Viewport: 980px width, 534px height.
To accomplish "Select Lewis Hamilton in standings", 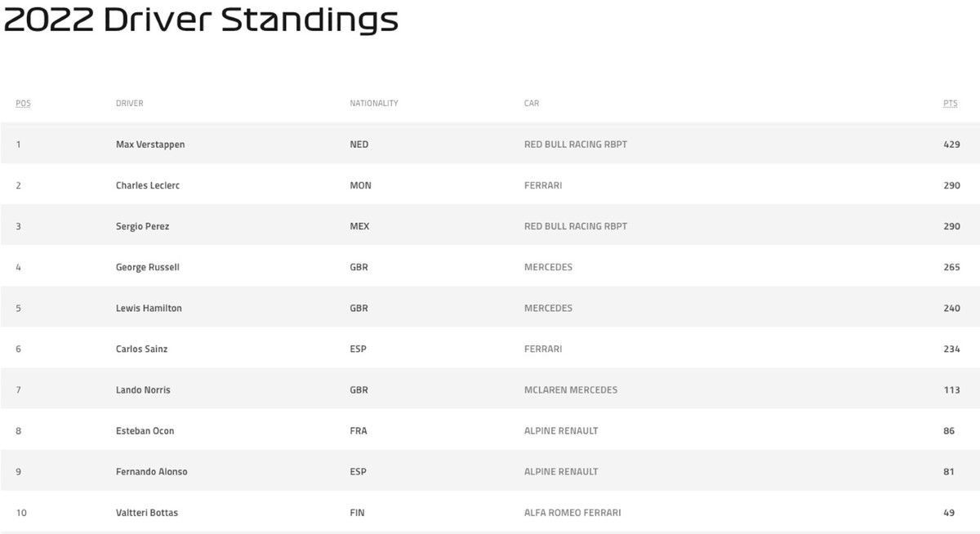I will click(x=149, y=308).
